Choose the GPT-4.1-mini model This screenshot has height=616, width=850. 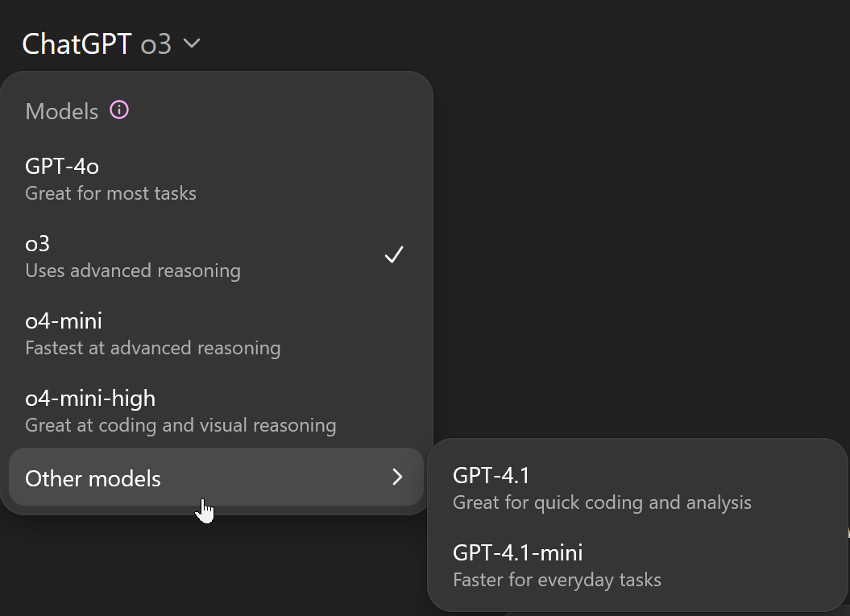pos(637,565)
